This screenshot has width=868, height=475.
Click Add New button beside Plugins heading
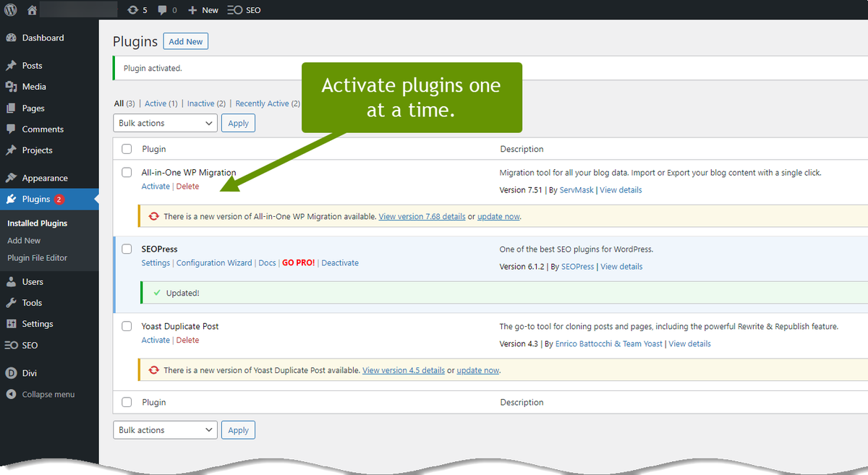tap(186, 42)
